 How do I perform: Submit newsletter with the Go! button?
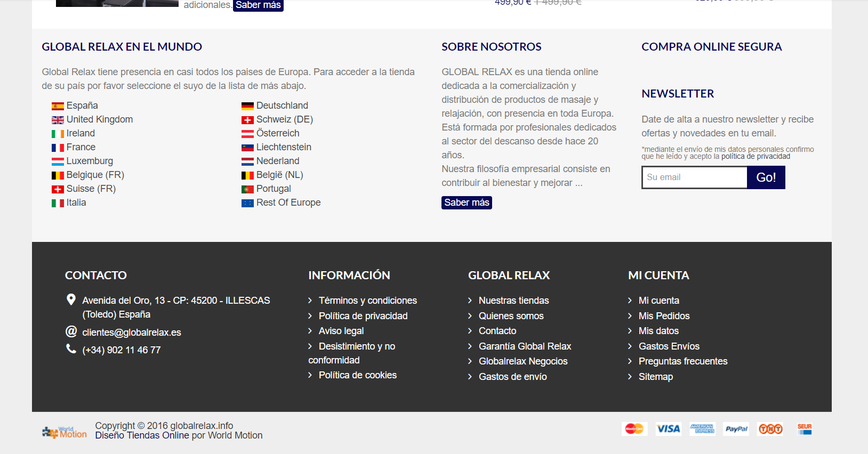point(766,177)
